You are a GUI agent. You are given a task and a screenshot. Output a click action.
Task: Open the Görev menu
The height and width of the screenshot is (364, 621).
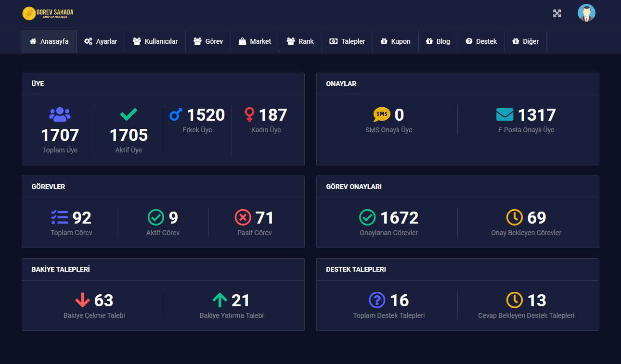208,41
